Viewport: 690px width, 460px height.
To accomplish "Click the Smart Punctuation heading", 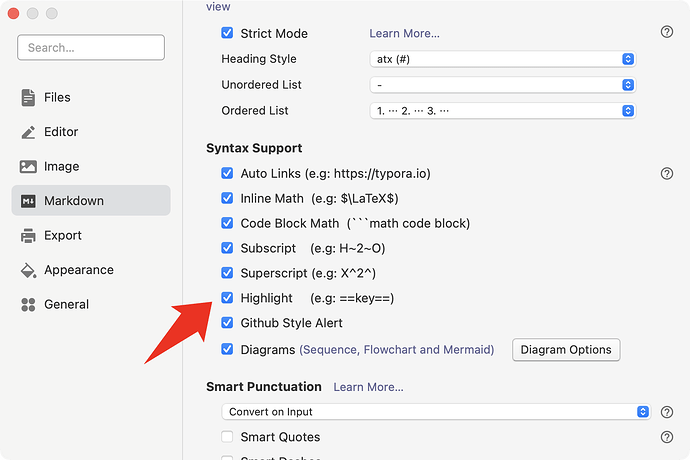I will coord(264,387).
